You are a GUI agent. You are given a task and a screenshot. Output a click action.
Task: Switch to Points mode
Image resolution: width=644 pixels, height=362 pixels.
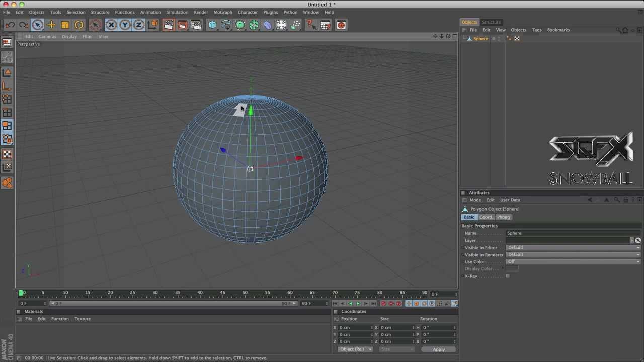(x=7, y=99)
